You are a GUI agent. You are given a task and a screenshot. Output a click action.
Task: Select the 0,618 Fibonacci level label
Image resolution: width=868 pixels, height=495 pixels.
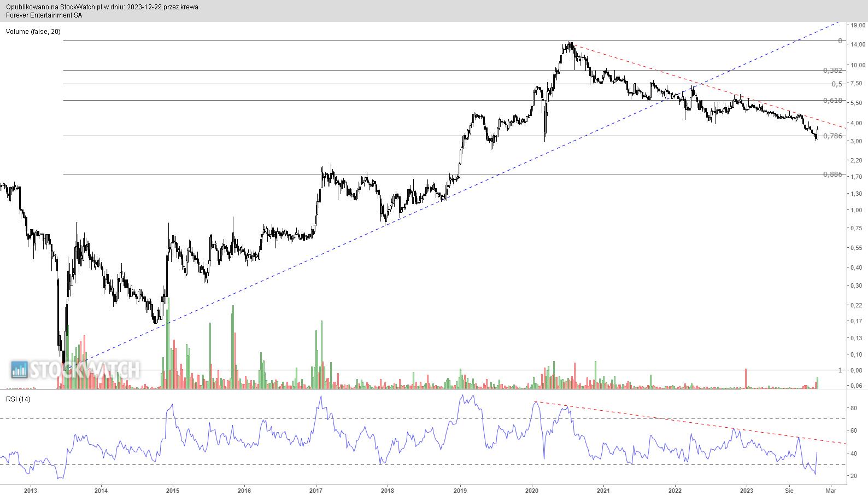(832, 101)
